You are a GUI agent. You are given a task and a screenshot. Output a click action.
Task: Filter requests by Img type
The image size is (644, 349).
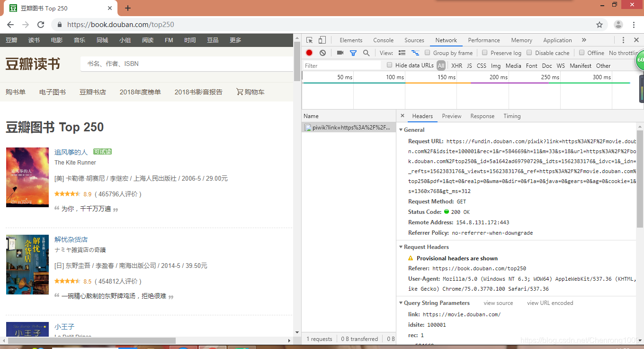[x=496, y=65]
